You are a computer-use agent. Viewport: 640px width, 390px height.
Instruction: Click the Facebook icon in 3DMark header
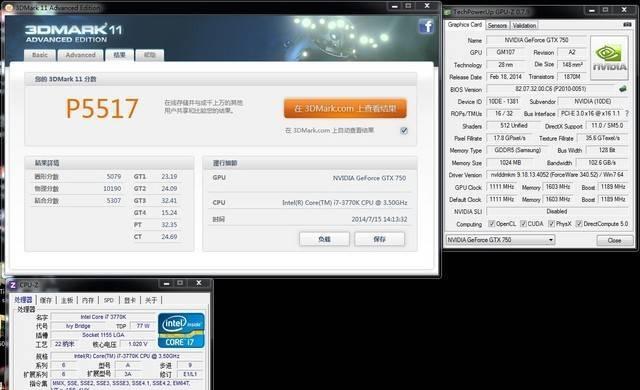[426, 27]
